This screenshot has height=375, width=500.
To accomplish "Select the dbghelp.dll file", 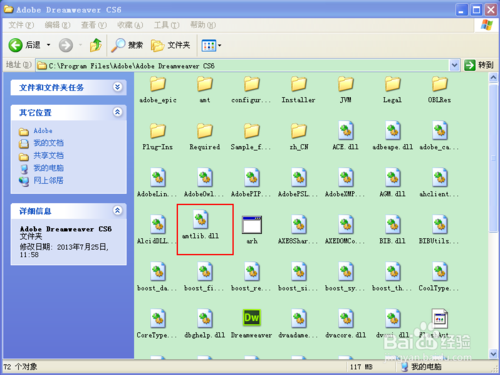I will 205,324.
